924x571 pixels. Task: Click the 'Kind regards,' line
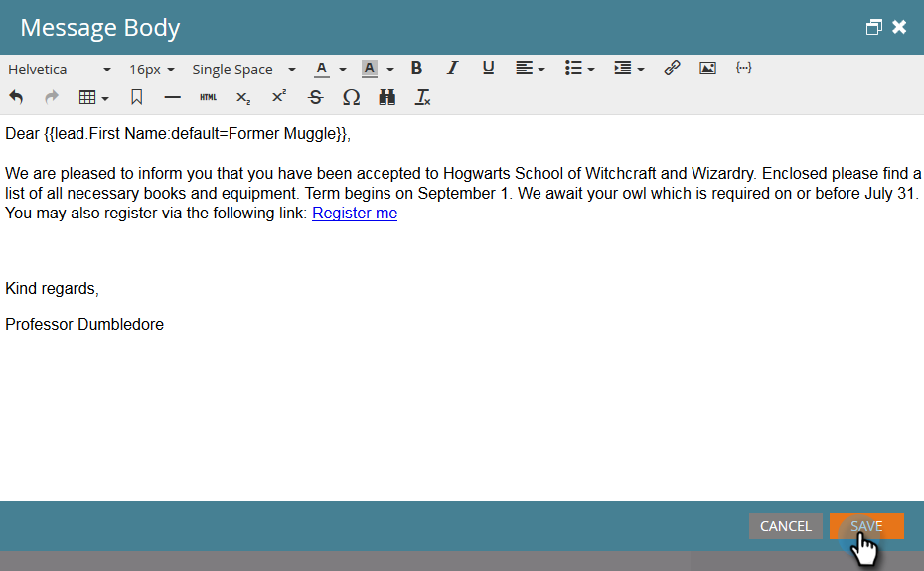pyautogui.click(x=52, y=289)
